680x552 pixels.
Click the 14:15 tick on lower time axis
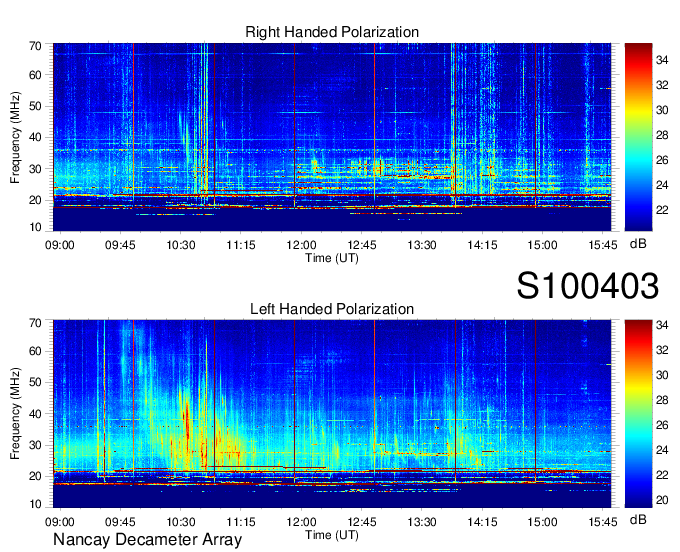pyautogui.click(x=482, y=522)
